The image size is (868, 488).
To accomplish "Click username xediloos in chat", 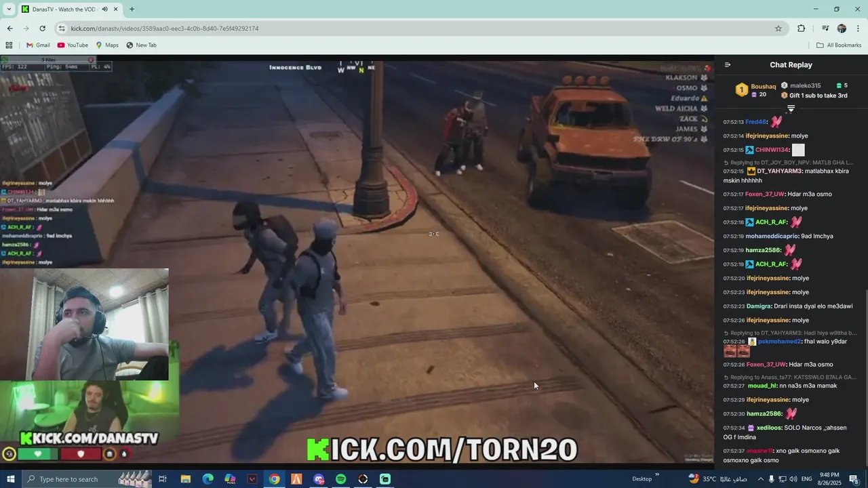I will pos(769,428).
